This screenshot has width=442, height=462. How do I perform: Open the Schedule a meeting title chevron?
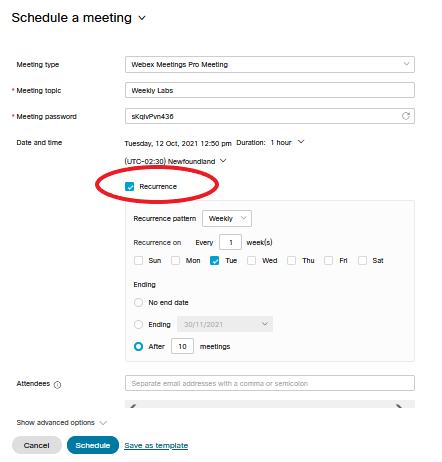point(142,18)
